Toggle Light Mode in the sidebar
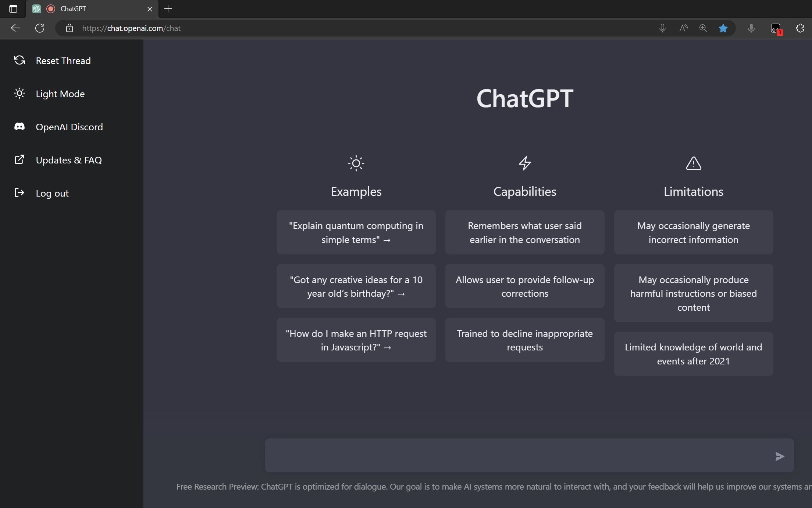Screen dimensions: 812x508 [x=19, y=94]
